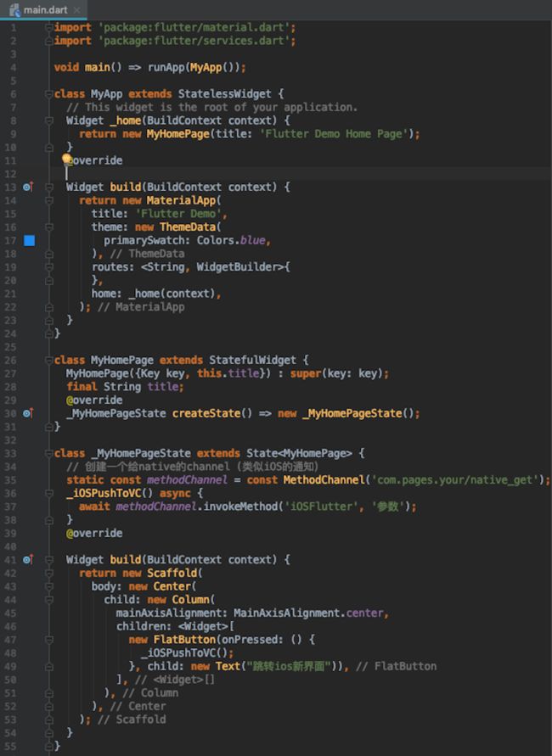Click Colors.blue on the primarySwatch line
The image size is (552, 756).
tap(231, 240)
